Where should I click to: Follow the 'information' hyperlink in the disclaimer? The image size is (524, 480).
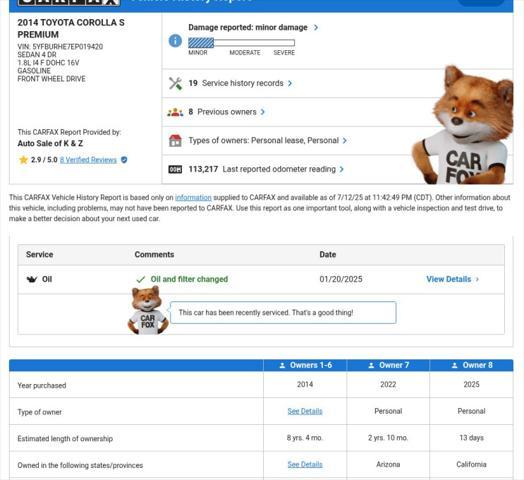[193, 198]
